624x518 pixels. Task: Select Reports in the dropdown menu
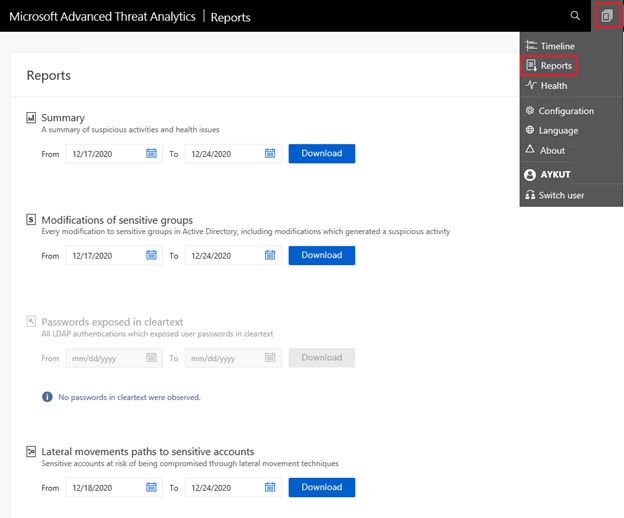[555, 66]
